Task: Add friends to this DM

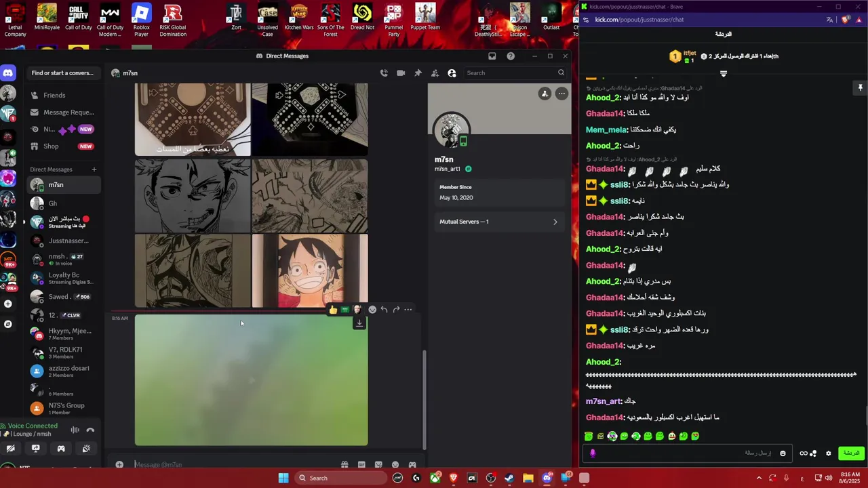Action: 435,73
